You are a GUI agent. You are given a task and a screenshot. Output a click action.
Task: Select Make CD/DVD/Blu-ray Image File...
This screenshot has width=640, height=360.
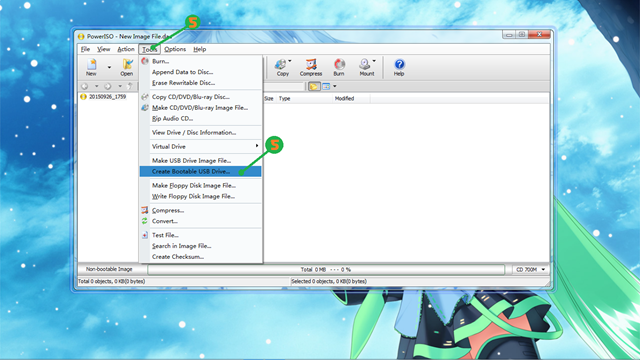tap(200, 108)
